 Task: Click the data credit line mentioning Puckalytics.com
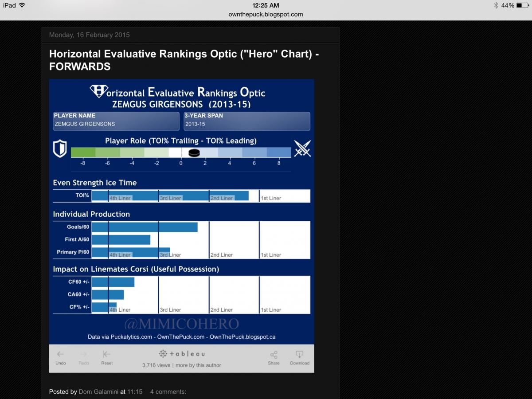click(181, 337)
